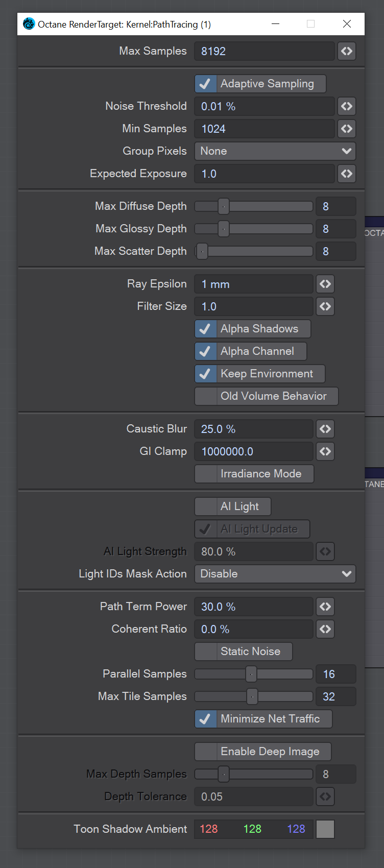The image size is (384, 868).
Task: Expand the Light IDs Mask Action dropdown
Action: 275,574
